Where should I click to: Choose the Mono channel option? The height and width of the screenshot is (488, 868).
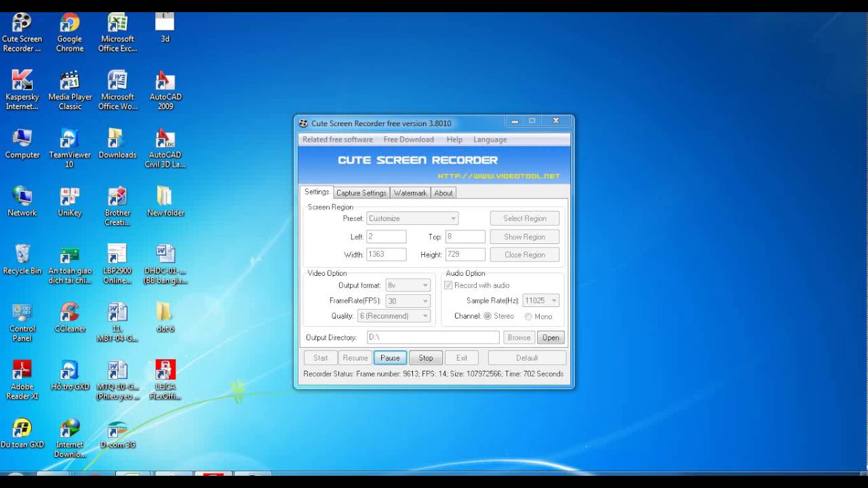[x=528, y=317]
